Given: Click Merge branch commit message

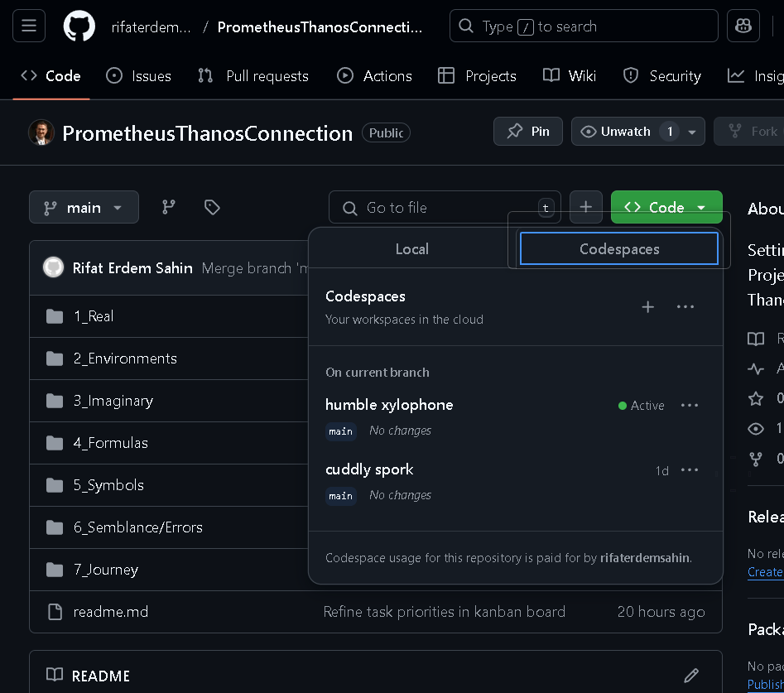Looking at the screenshot, I should point(254,268).
